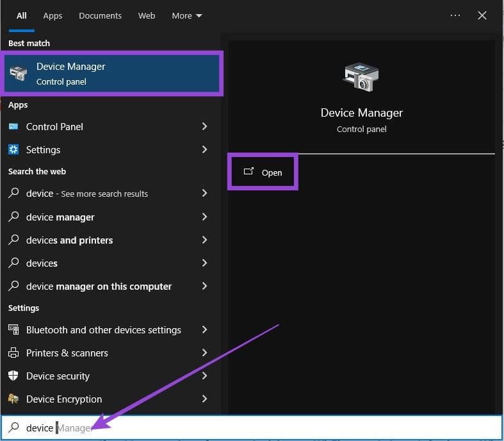Open the Device security setting

pos(111,376)
